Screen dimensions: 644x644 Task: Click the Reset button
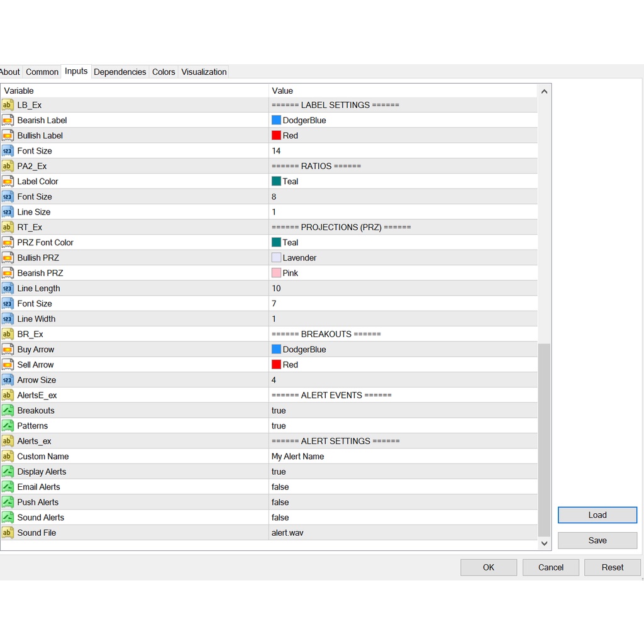(612, 567)
